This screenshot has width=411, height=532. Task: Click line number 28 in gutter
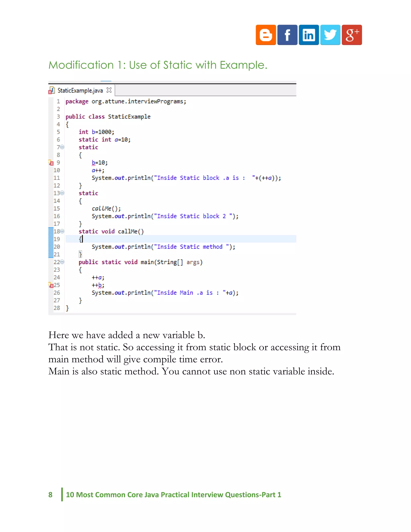point(57,308)
